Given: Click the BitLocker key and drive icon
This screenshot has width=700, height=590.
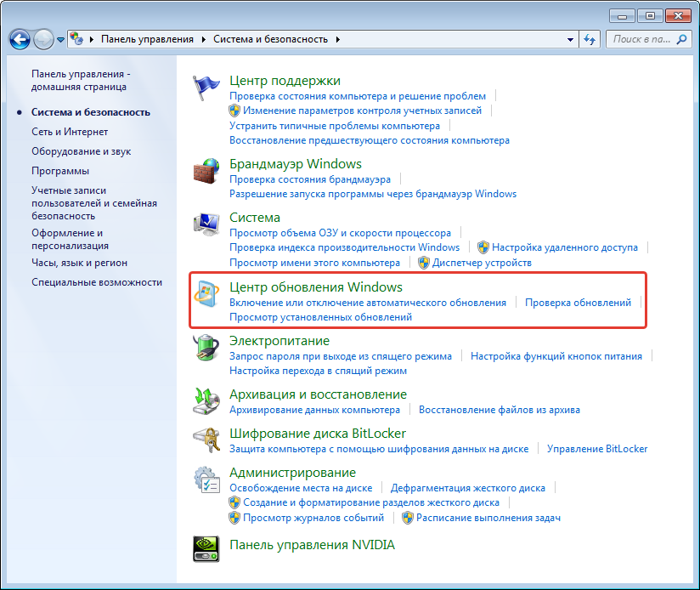Looking at the screenshot, I should tap(206, 441).
